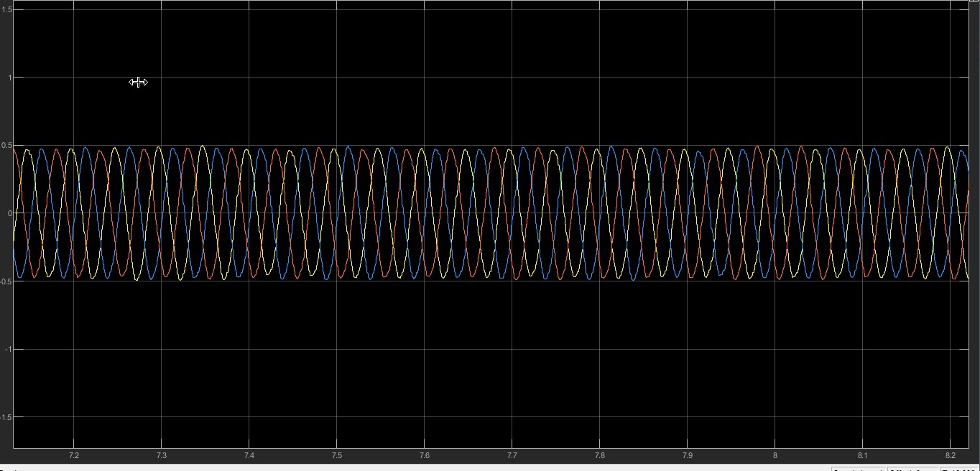Select the 7.8 time axis tick label
980x471 pixels.
(x=599, y=455)
